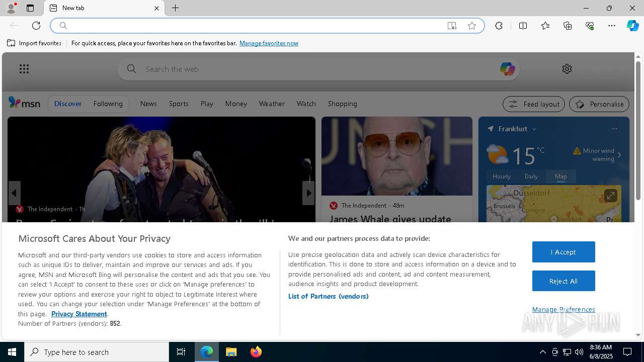644x362 pixels.
Task: Open Feed layout options
Action: click(x=534, y=104)
